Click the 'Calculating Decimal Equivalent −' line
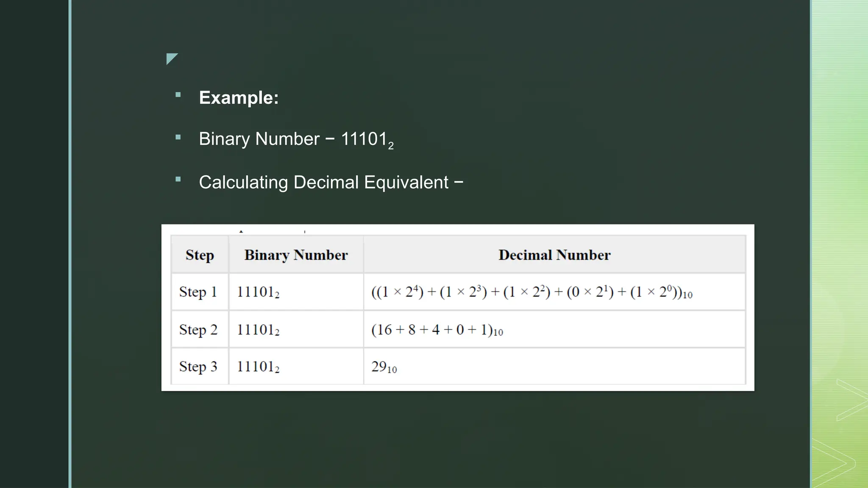This screenshot has height=488, width=868. [331, 183]
